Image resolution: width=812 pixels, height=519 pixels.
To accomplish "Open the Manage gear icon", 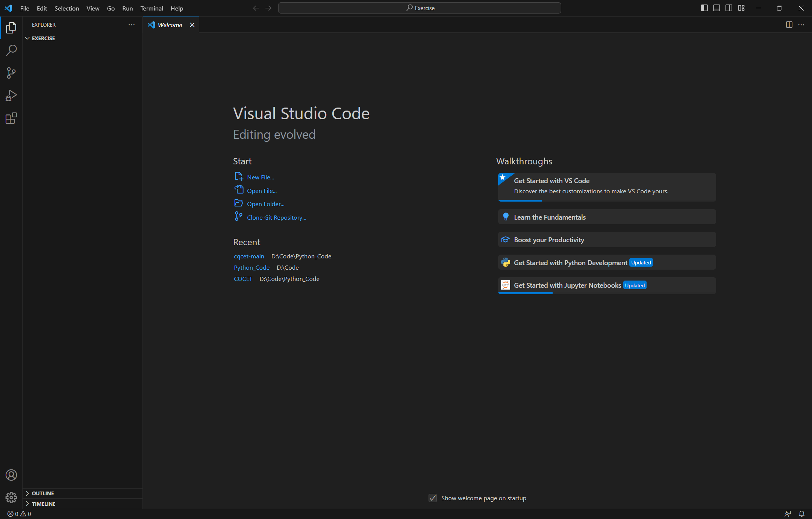I will [x=11, y=498].
